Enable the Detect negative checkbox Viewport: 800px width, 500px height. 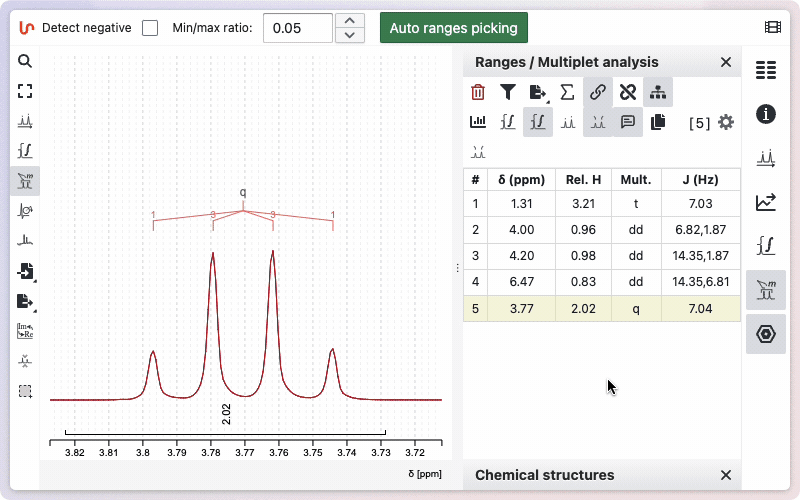click(150, 28)
